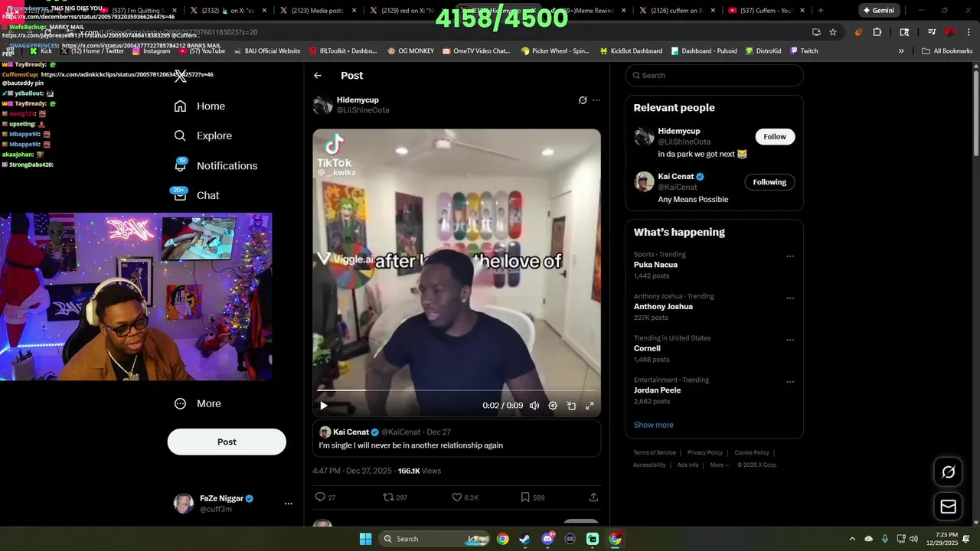The height and width of the screenshot is (551, 980).
Task: Open Steam from the taskbar
Action: pos(524,539)
